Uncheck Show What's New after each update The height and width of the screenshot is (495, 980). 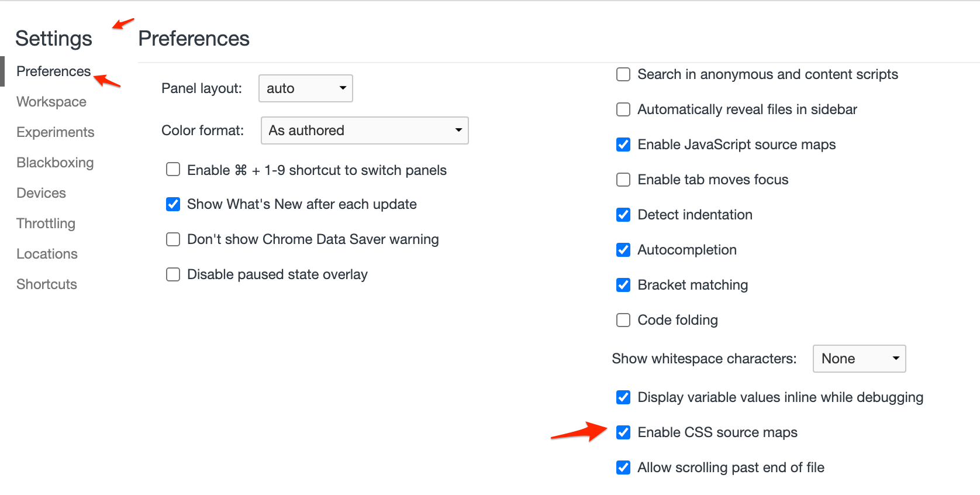(173, 204)
